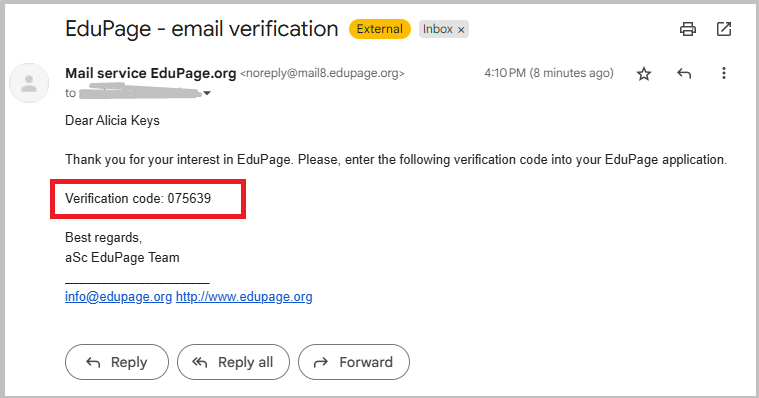759x398 pixels.
Task: Remove the Inbox label with x
Action: (461, 30)
